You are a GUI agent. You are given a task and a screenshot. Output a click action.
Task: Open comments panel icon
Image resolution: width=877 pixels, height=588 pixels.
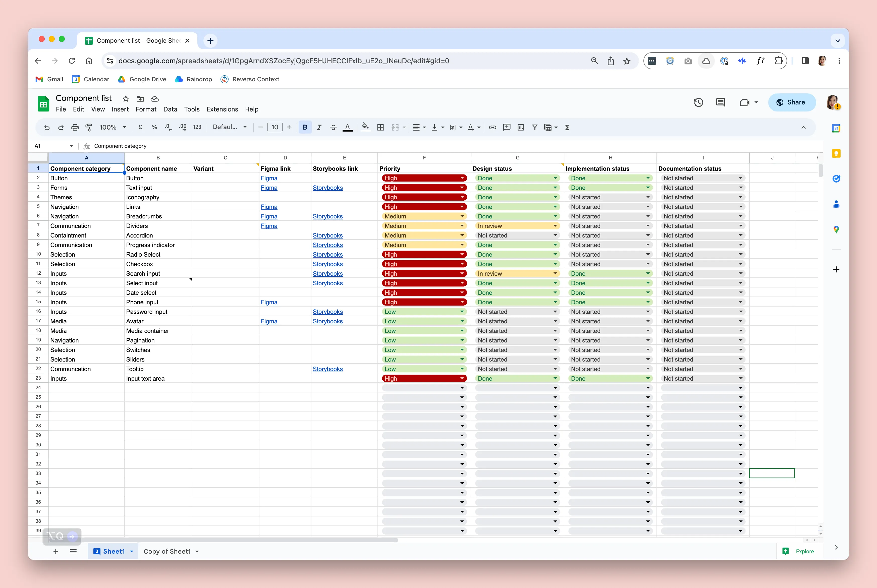721,102
